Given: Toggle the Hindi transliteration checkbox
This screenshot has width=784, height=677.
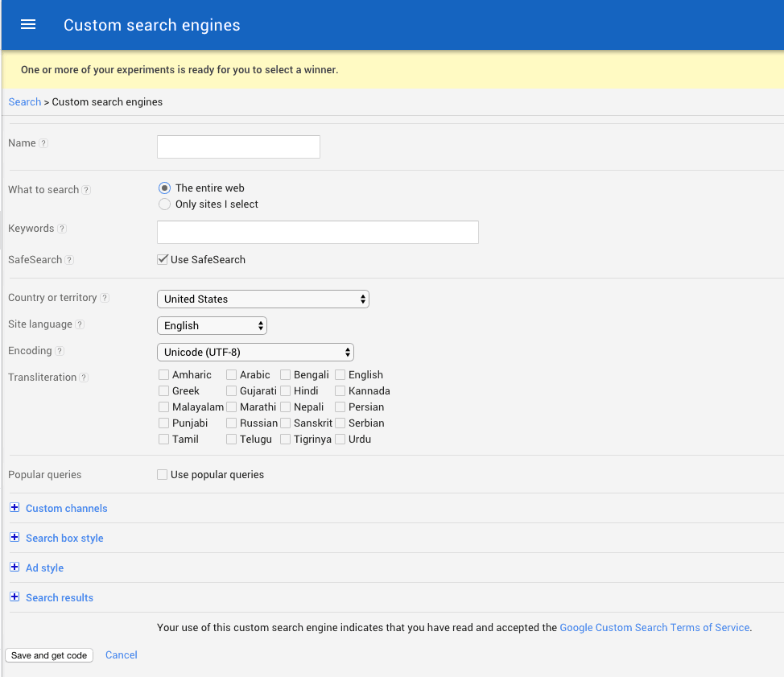Looking at the screenshot, I should [x=285, y=391].
